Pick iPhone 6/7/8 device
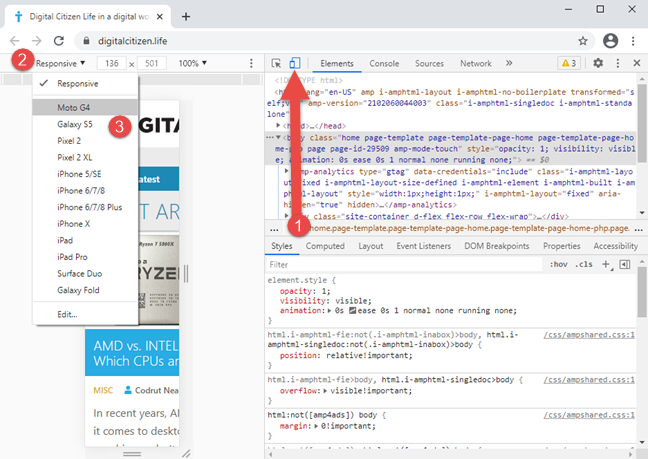 point(85,190)
